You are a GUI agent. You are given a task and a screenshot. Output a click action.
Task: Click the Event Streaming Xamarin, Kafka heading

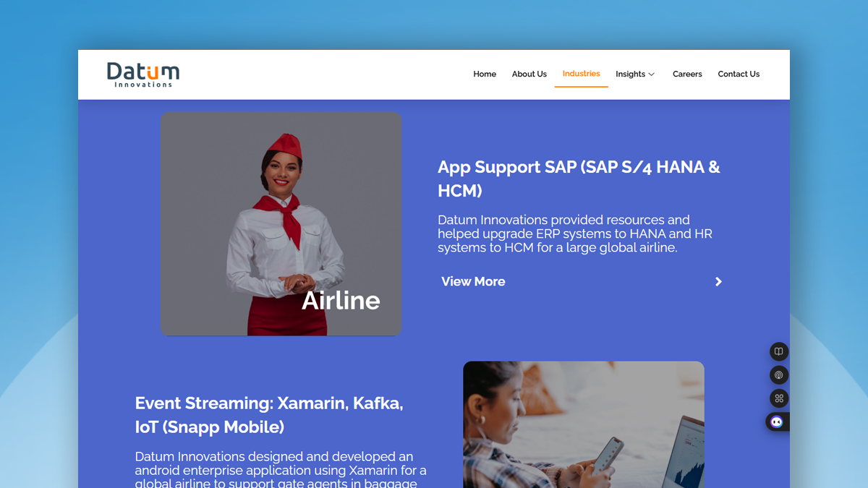(x=269, y=415)
